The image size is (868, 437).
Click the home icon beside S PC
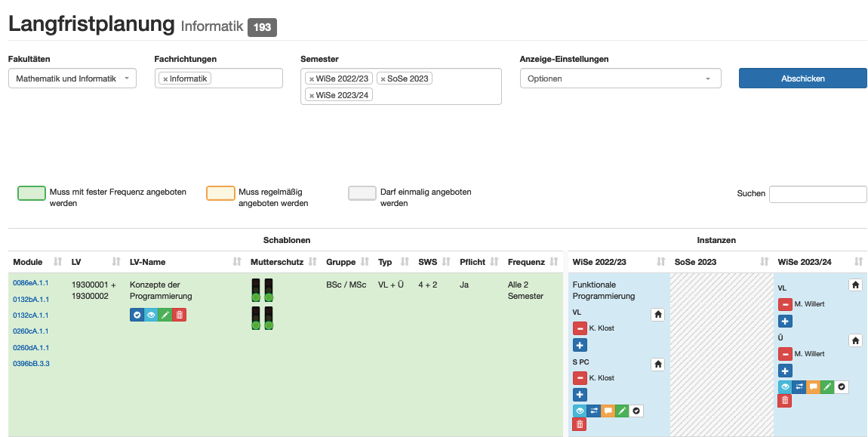coord(657,365)
